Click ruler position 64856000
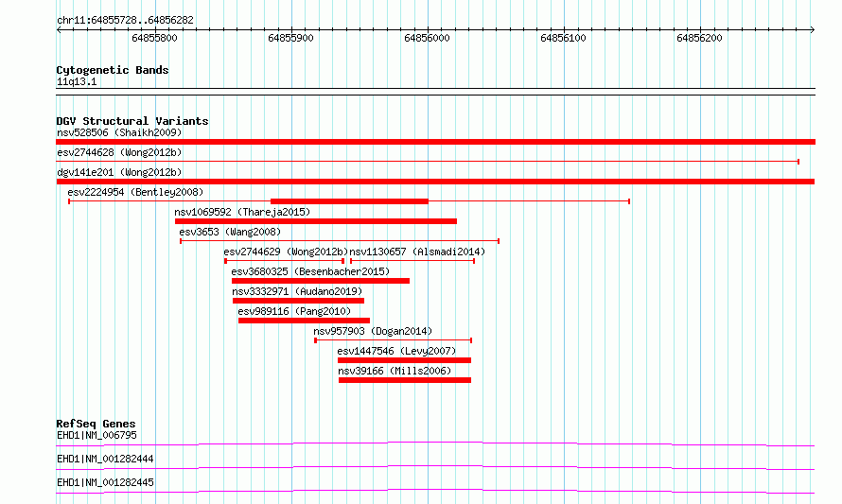The image size is (842, 504). (427, 38)
